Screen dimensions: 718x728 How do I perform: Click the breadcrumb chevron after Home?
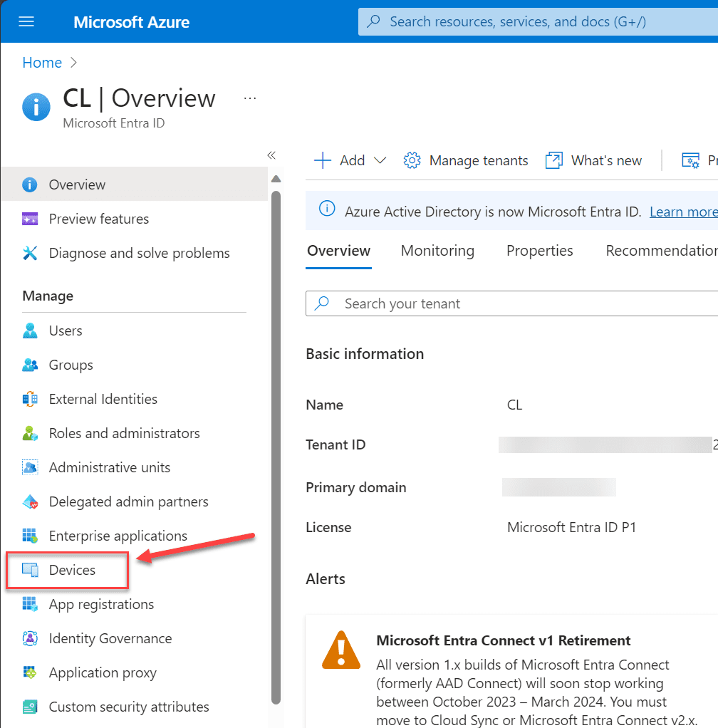click(x=73, y=63)
